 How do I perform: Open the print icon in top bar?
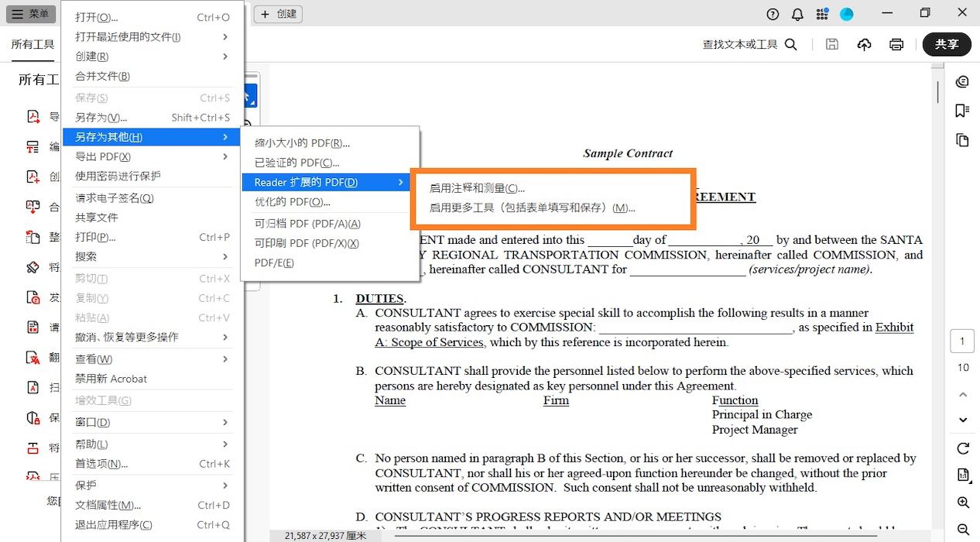(x=896, y=44)
